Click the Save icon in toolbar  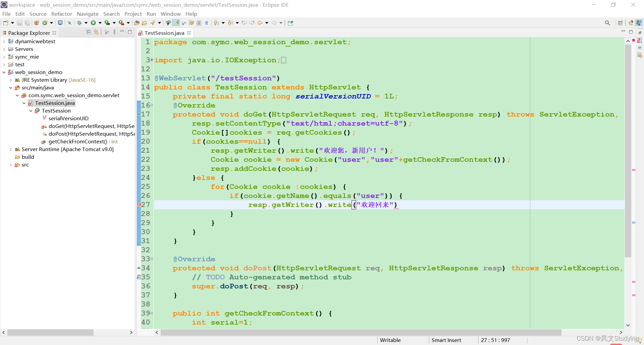[x=19, y=23]
